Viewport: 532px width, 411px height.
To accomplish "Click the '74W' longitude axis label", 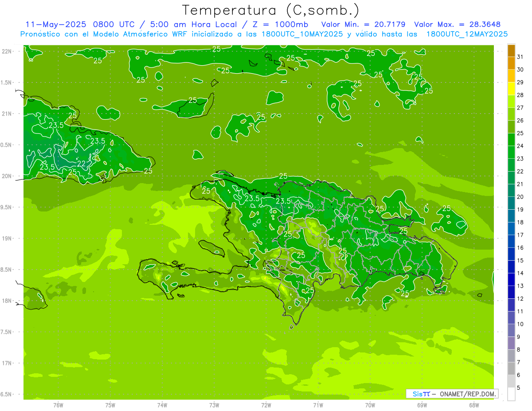I will [x=162, y=405].
